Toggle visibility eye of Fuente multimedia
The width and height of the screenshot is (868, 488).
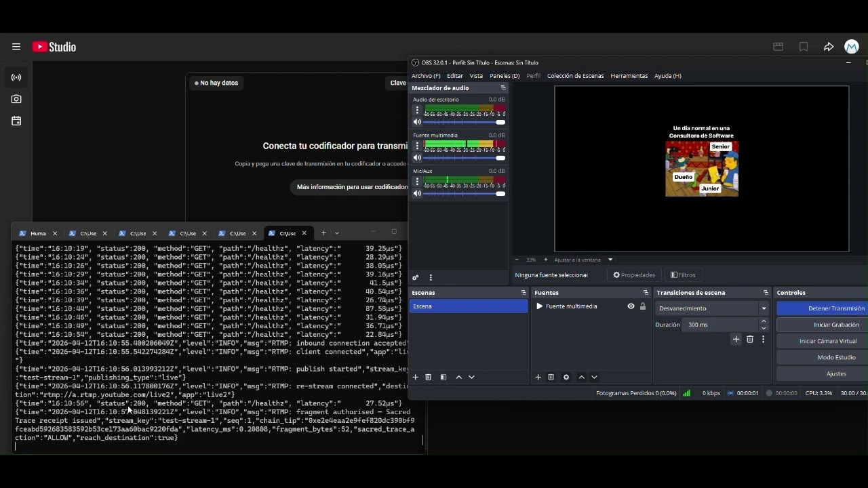coord(631,306)
